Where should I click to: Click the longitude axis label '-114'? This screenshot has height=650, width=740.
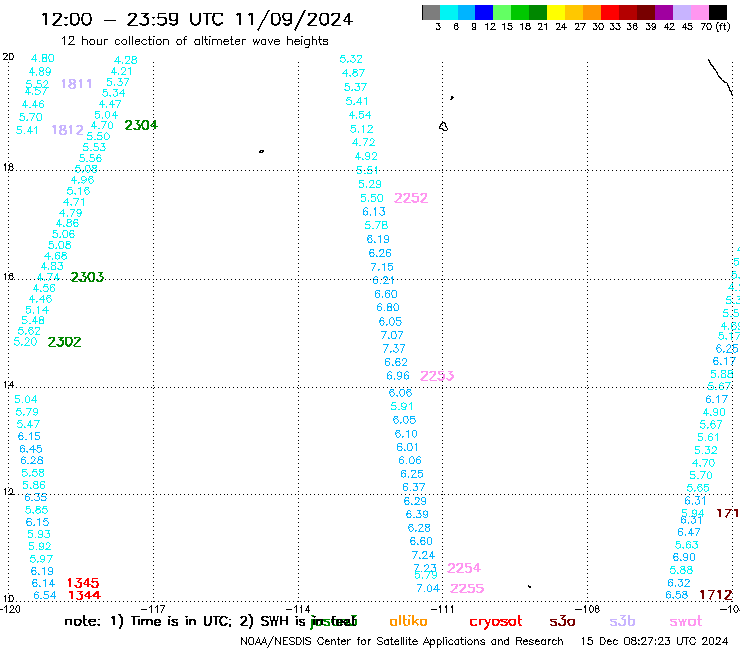point(299,609)
